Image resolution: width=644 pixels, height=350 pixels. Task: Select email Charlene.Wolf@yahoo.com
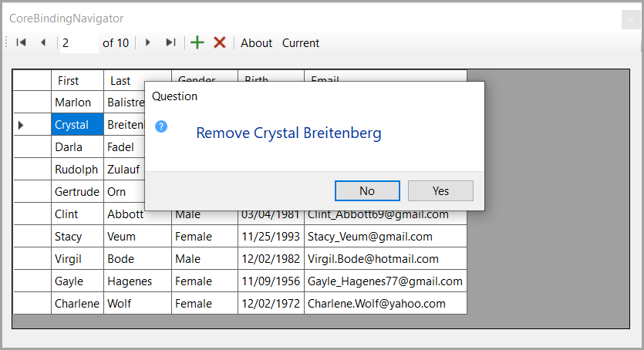[386, 304]
